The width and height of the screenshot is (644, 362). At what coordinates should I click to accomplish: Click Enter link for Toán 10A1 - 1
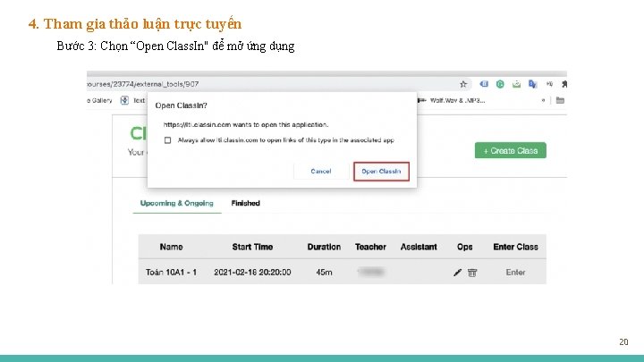[x=515, y=272]
